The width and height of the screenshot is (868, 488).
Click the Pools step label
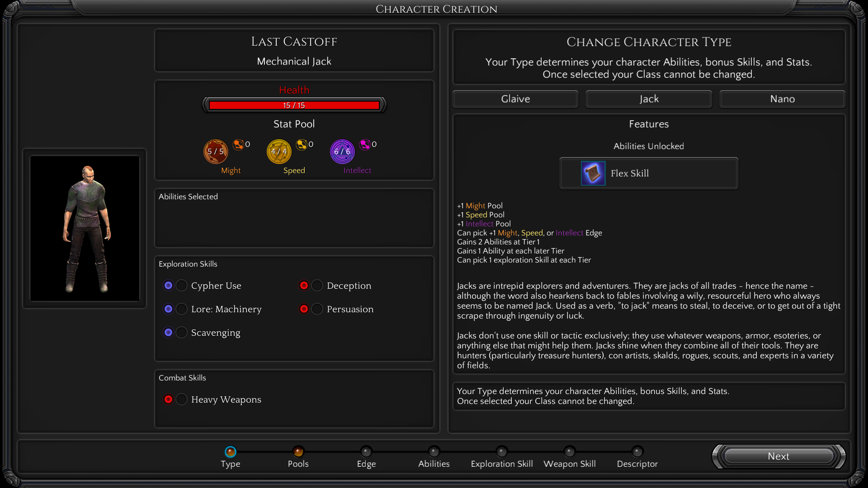click(x=298, y=464)
